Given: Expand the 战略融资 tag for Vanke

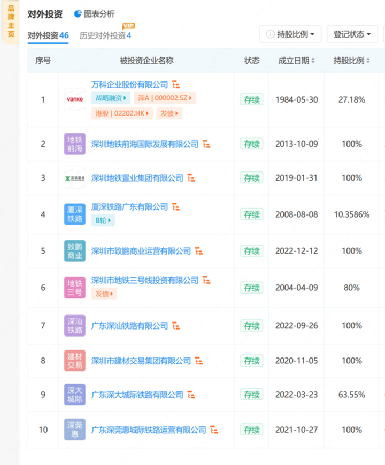Looking at the screenshot, I should 111,98.
